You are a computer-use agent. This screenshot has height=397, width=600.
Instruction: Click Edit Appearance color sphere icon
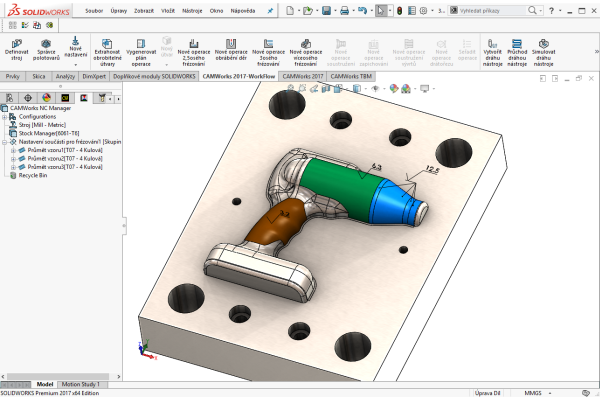point(394,89)
